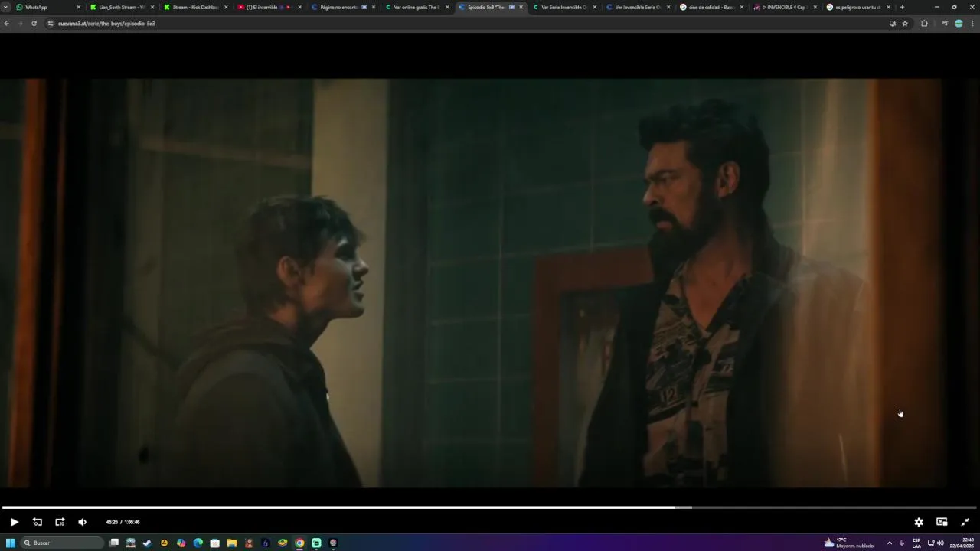
Task: Show hidden system tray icons
Action: click(889, 543)
